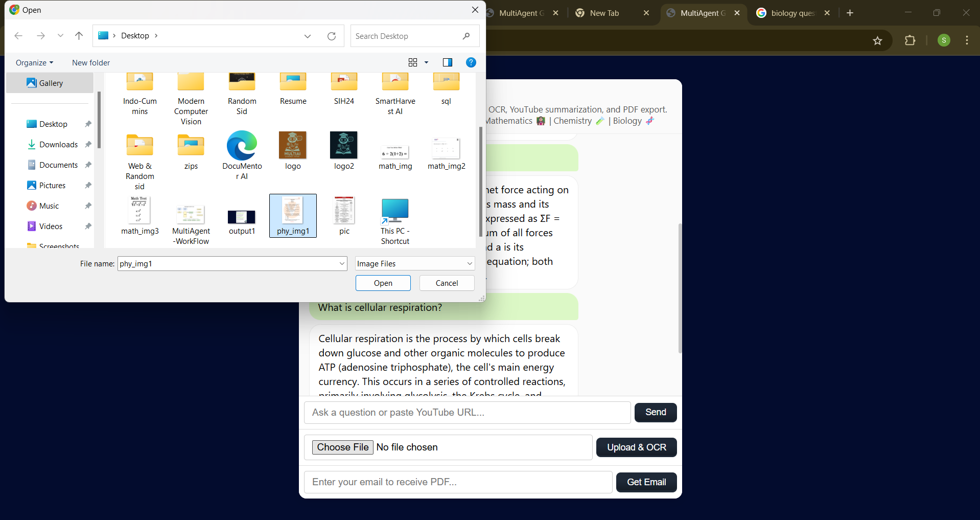Bookmark this page with star
The width and height of the screenshot is (980, 520).
[x=877, y=40]
